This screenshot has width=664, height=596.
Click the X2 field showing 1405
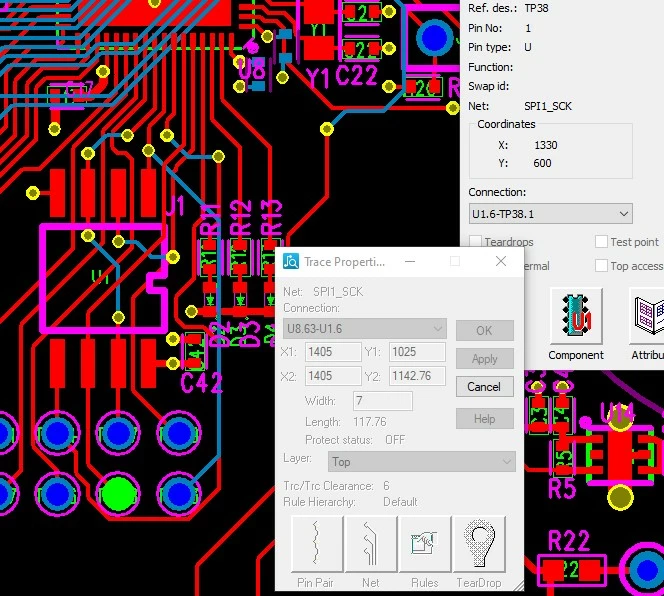click(x=333, y=376)
